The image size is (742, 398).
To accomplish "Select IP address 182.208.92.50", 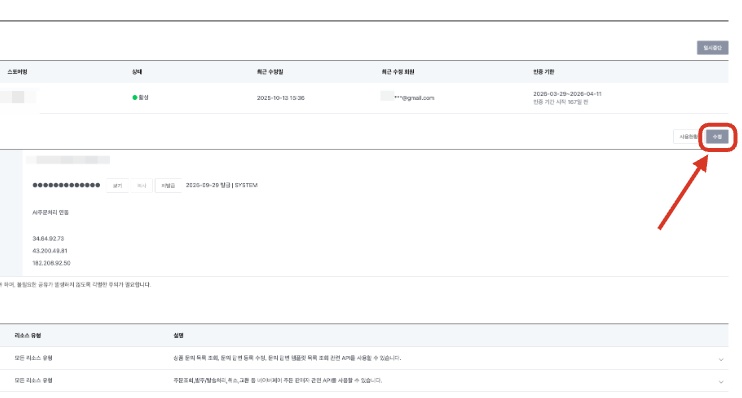I will point(51,263).
